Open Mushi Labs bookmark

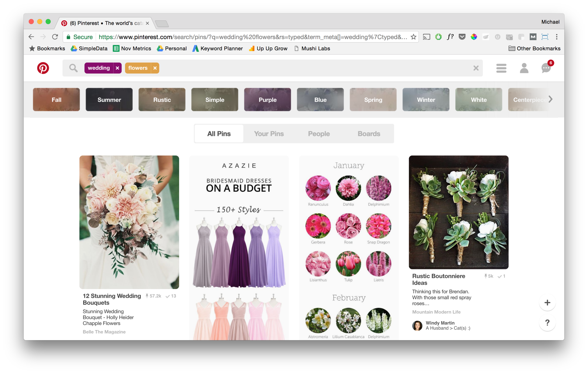pos(312,48)
